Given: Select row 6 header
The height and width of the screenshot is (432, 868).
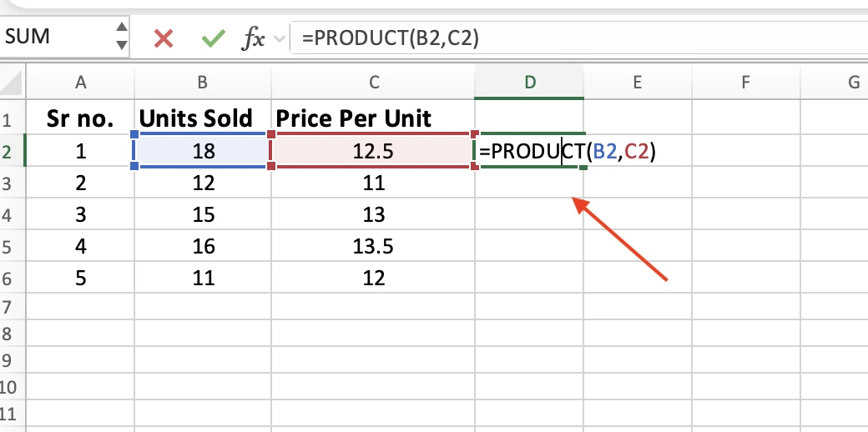Looking at the screenshot, I should [x=12, y=277].
